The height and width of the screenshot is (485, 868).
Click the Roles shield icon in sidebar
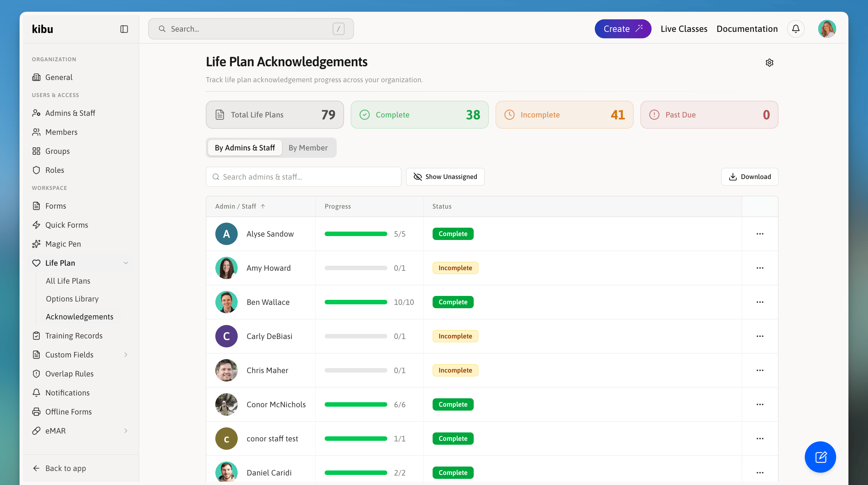(x=36, y=170)
